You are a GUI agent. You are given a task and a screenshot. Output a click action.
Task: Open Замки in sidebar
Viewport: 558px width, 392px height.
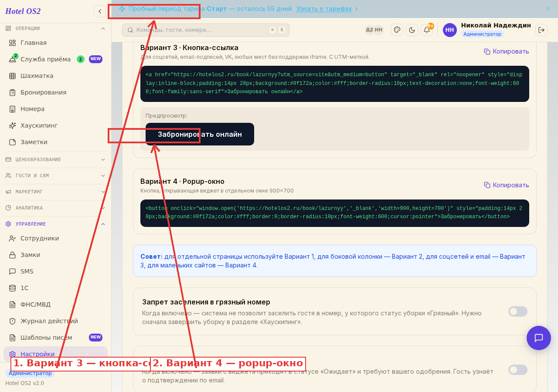pyautogui.click(x=55, y=255)
